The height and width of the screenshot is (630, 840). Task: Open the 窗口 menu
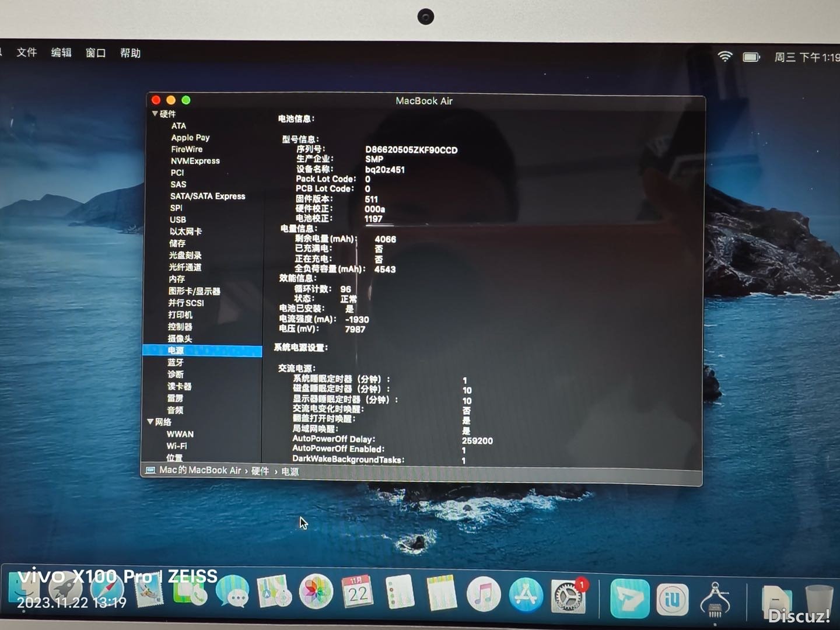(x=96, y=53)
